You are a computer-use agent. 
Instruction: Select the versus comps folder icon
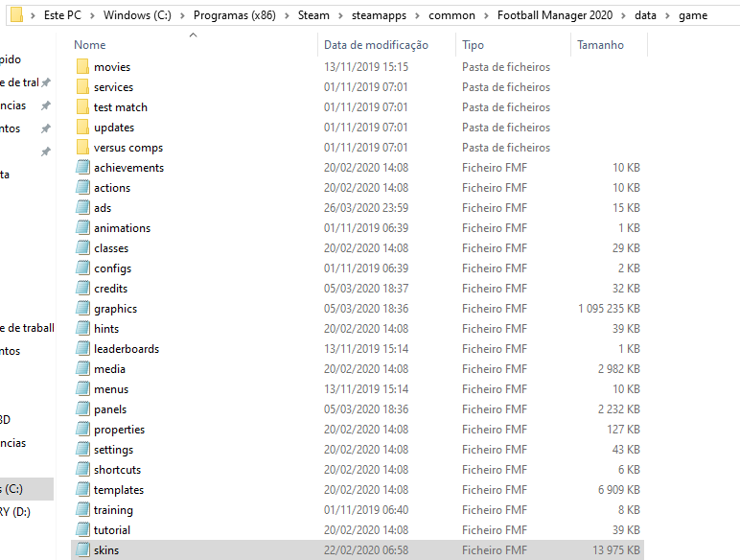click(82, 148)
